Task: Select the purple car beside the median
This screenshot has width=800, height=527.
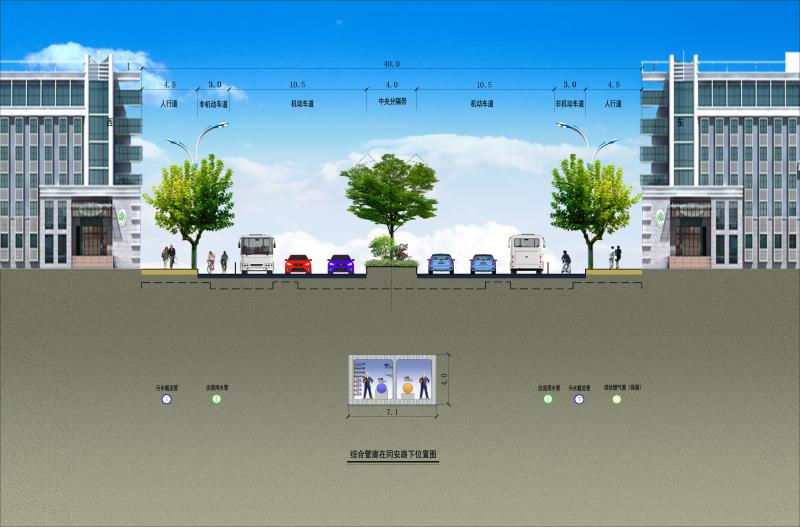Action: [x=341, y=264]
